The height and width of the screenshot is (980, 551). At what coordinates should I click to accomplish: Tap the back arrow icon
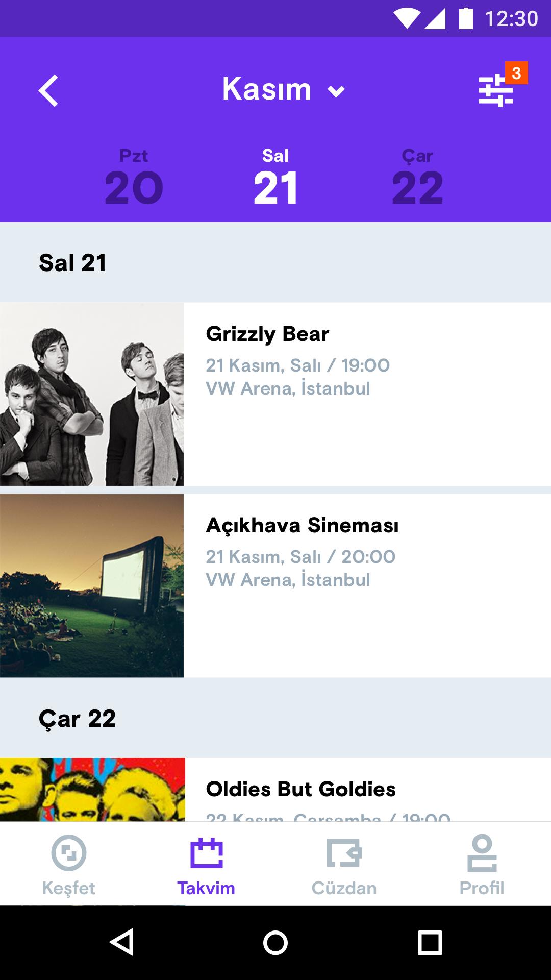48,91
